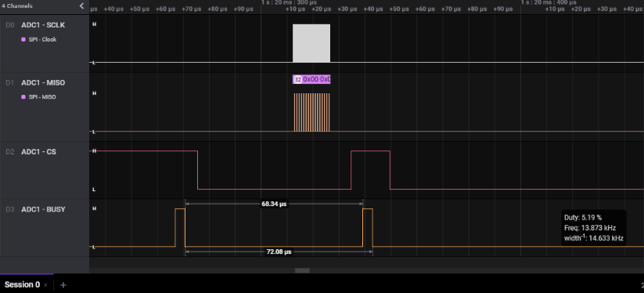The height and width of the screenshot is (293, 644).
Task: Click the D1 channel index
Action: click(x=10, y=82)
